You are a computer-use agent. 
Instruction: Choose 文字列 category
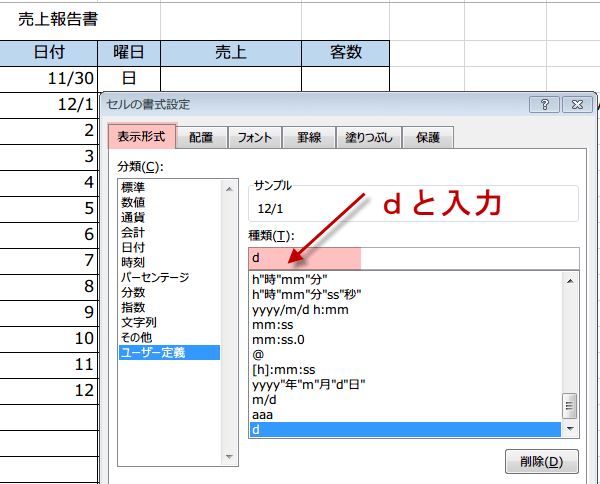tap(170, 322)
